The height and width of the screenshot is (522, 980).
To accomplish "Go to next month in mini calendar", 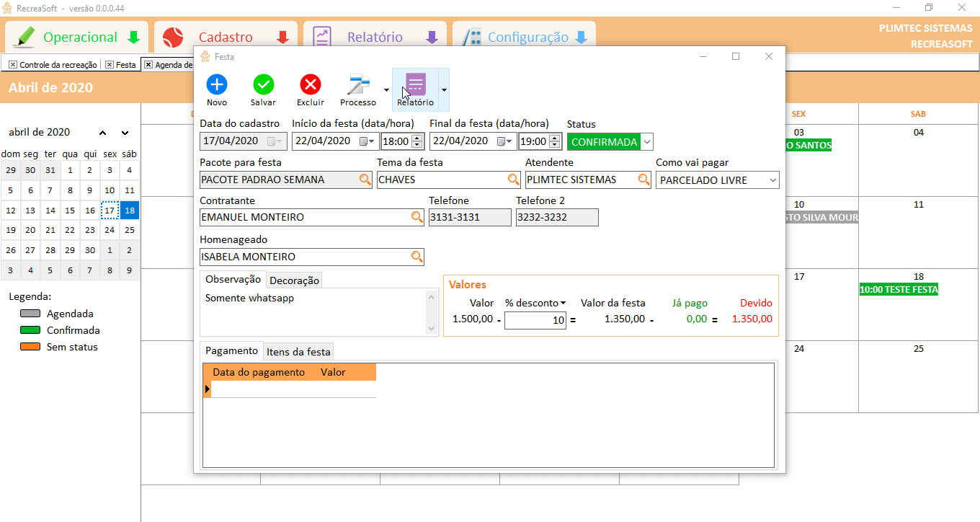I will (125, 133).
